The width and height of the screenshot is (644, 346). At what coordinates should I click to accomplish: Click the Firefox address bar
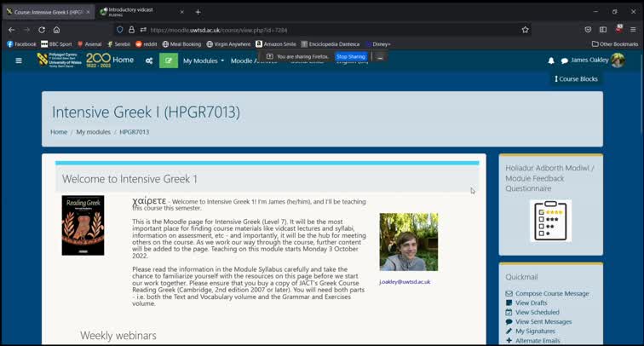[x=324, y=30]
